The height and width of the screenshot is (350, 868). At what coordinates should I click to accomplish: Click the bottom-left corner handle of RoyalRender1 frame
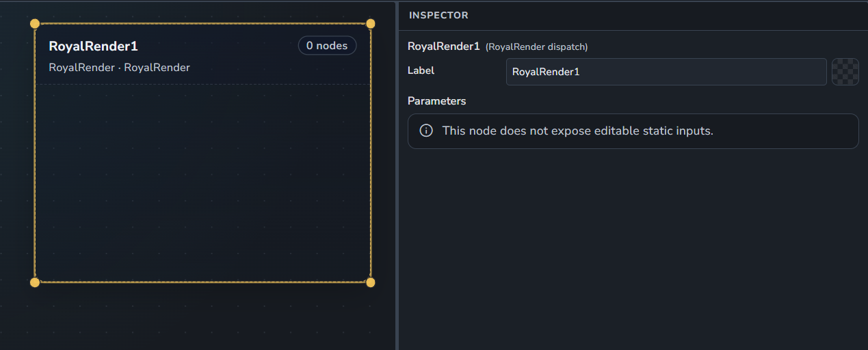(35, 282)
